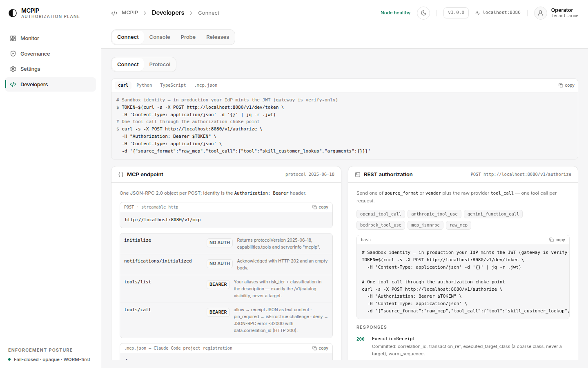Click the Node healthy status text

point(395,13)
